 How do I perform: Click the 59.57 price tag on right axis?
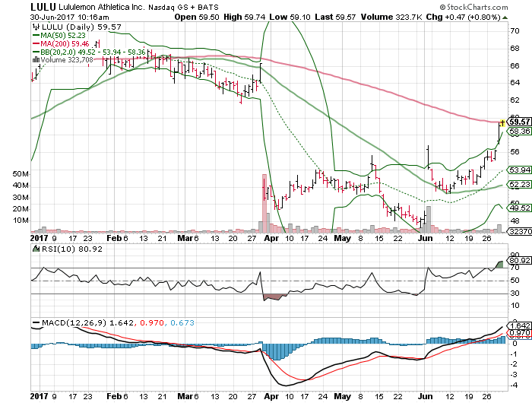tap(519, 122)
